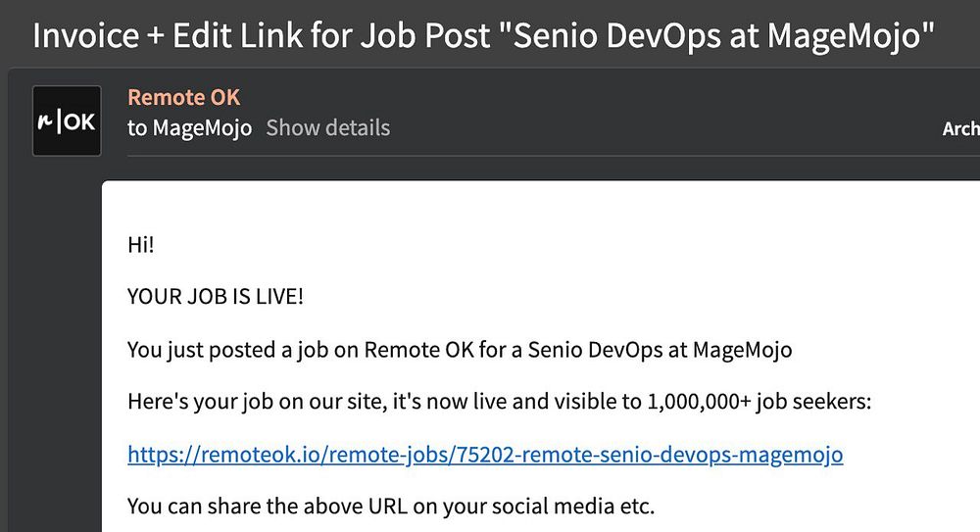Screen dimensions: 980x532
Task: Open the Remote OK sender name
Action: pos(183,97)
